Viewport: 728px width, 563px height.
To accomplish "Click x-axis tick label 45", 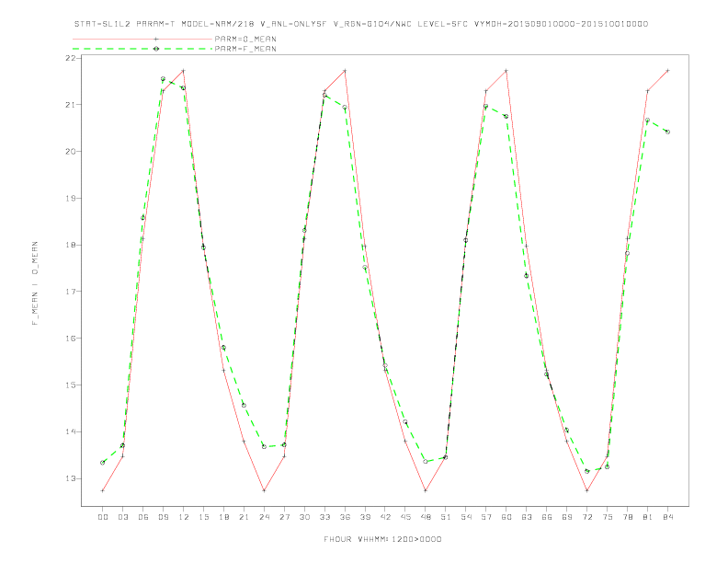I will [x=405, y=517].
